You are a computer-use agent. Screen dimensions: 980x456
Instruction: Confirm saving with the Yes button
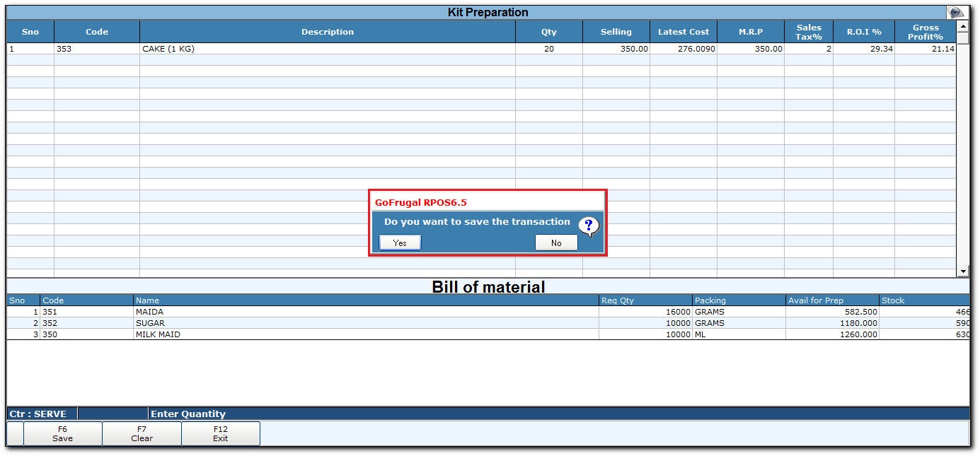point(400,242)
